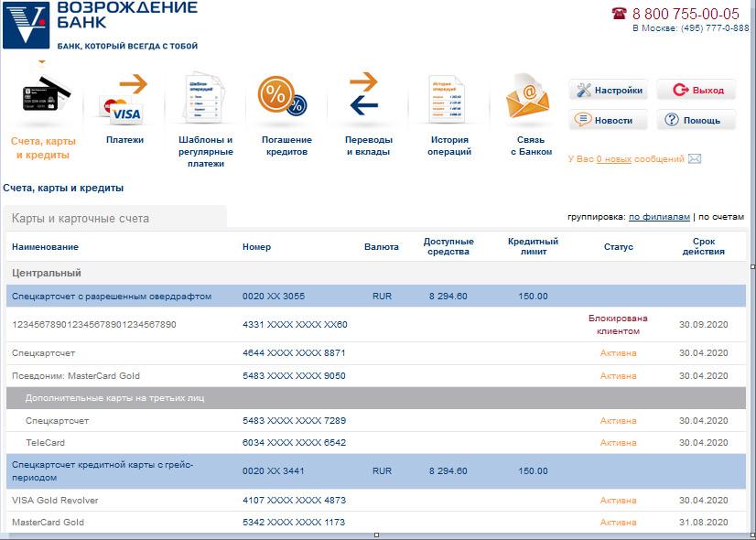Viewport: 756px width, 540px height.
Task: Click the Выход logout button
Action: point(697,91)
